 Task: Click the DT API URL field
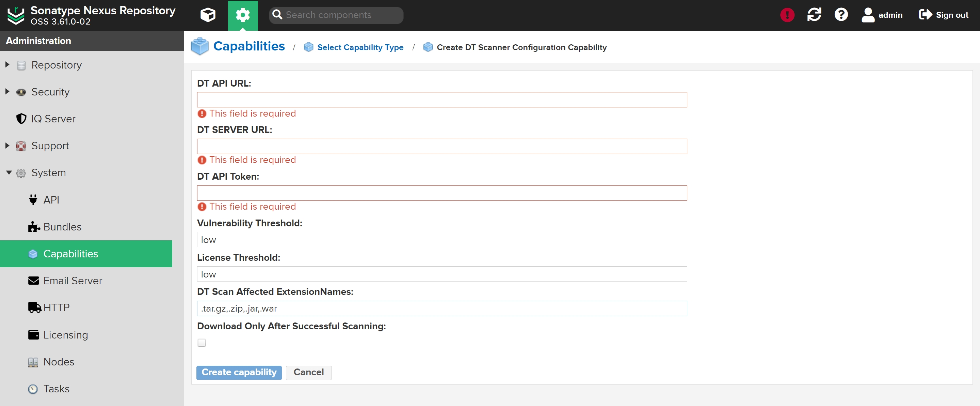[442, 100]
